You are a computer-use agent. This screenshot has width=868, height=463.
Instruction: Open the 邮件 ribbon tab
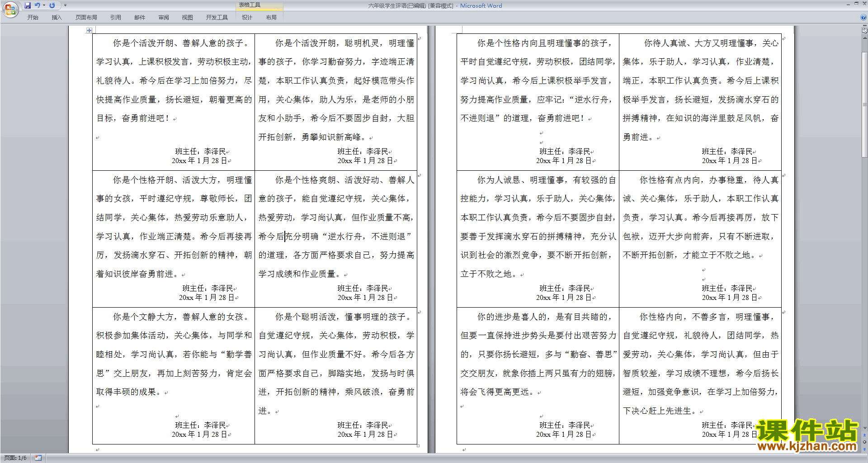(140, 17)
